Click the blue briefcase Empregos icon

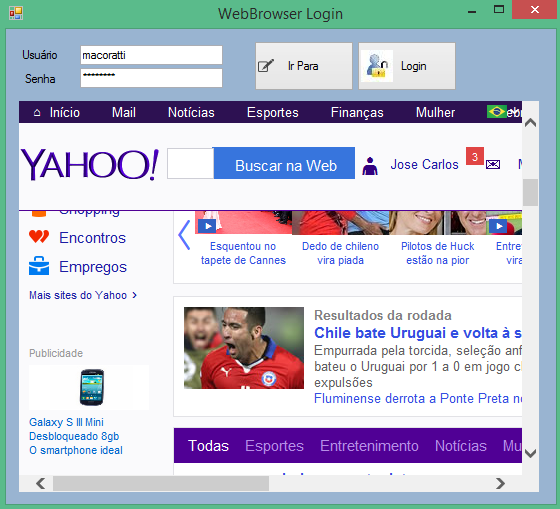(x=39, y=266)
